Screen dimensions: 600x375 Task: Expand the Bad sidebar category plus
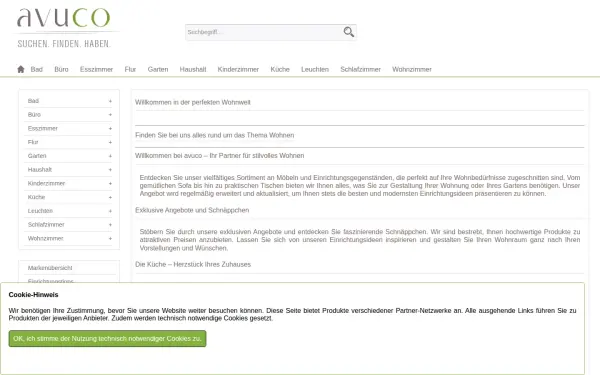(110, 101)
